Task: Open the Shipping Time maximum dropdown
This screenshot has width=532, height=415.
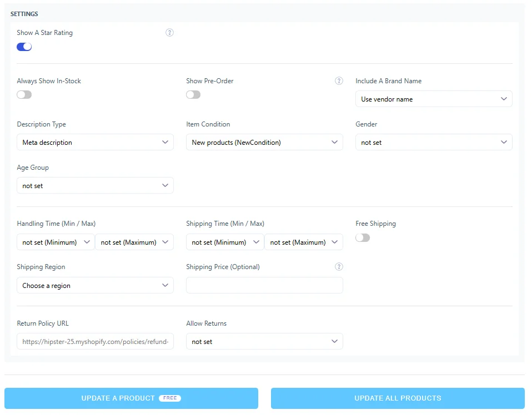Action: pos(303,242)
